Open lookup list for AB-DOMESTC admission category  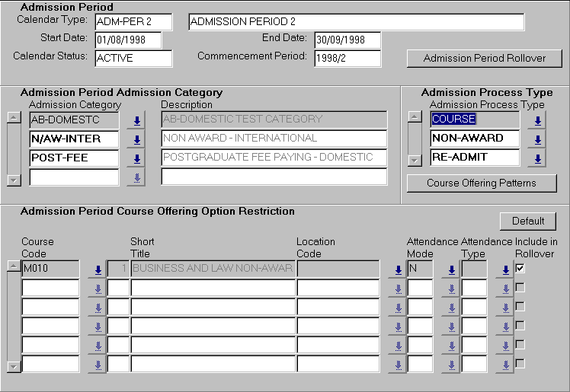[x=137, y=120]
